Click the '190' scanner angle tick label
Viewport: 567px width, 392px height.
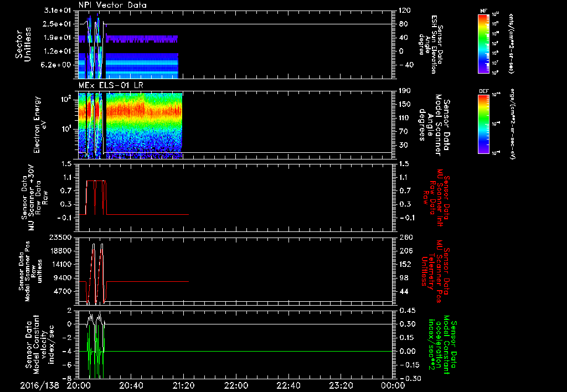[x=405, y=91]
